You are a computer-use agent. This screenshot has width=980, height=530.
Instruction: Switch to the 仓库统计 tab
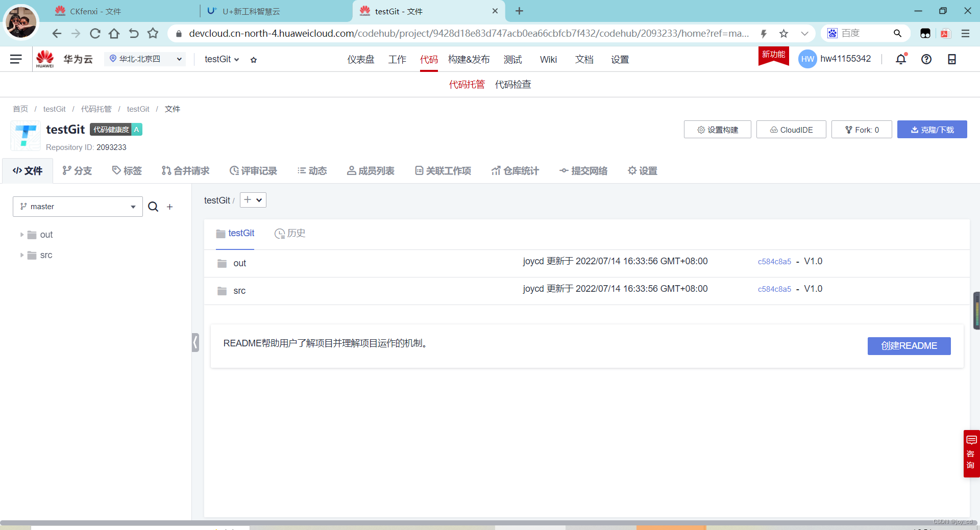[515, 171]
